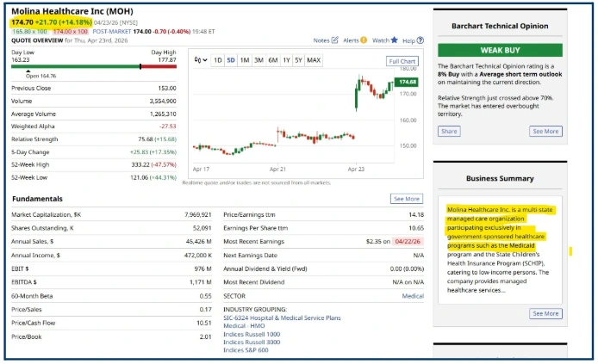Select the 5Y chart range
The image size is (598, 364).
pos(299,60)
